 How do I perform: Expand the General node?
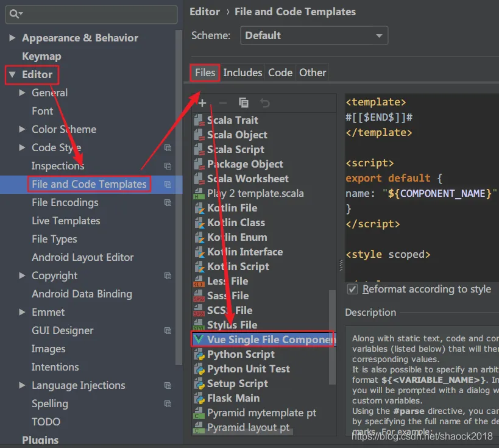click(x=22, y=93)
